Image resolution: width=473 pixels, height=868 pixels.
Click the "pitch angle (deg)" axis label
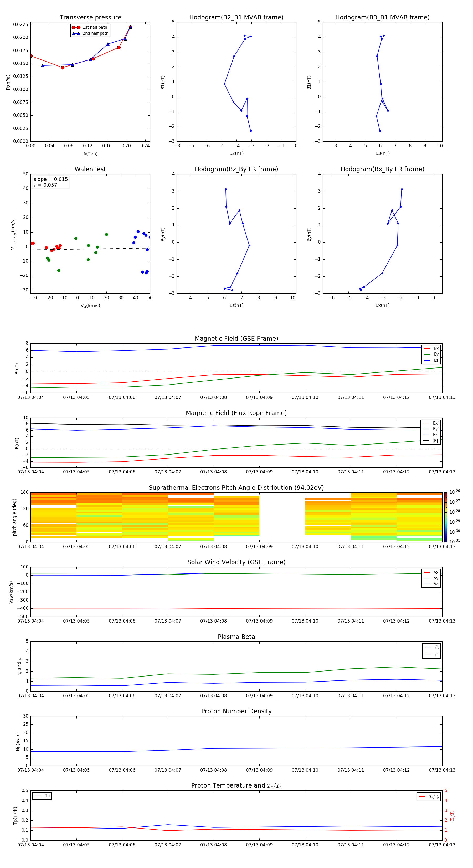(14, 517)
